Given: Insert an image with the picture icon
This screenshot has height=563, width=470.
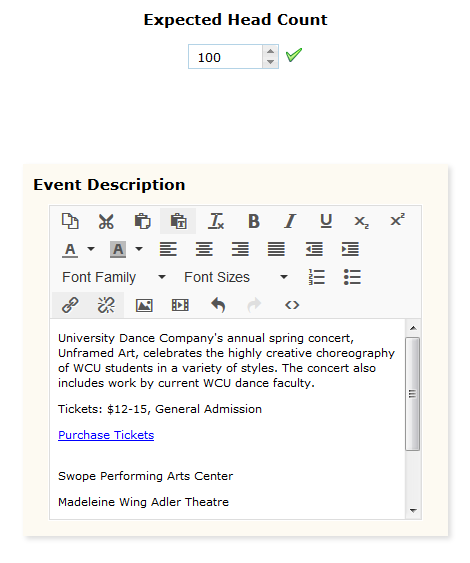Looking at the screenshot, I should point(144,305).
